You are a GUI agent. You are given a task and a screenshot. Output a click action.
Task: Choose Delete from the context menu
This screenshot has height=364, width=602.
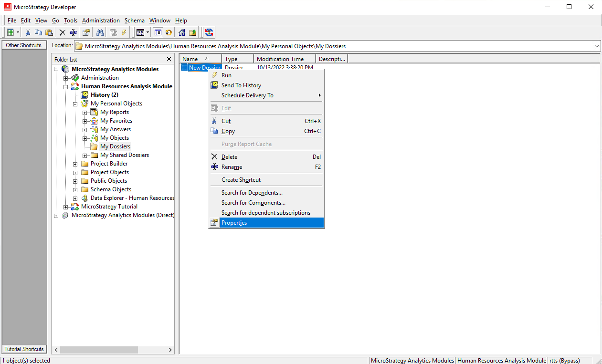[266, 157]
